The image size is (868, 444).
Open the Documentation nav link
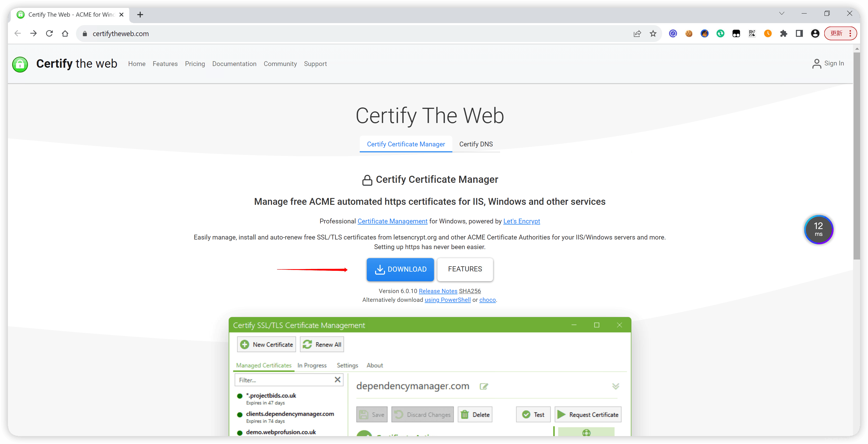(x=234, y=64)
